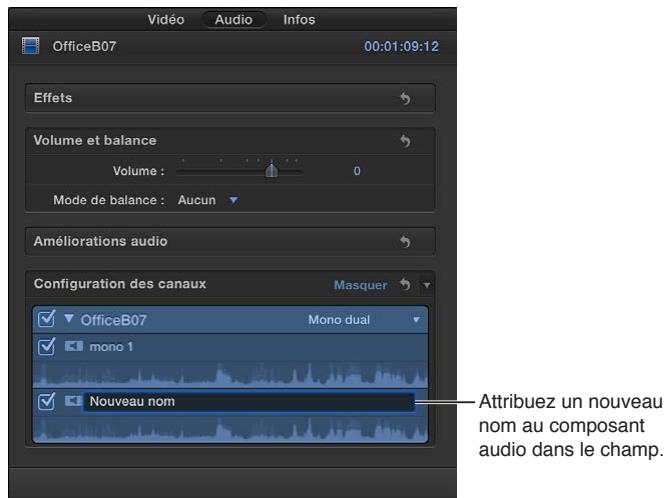
Task: Click the 00:01:09:12 timecode
Action: pyautogui.click(x=401, y=46)
